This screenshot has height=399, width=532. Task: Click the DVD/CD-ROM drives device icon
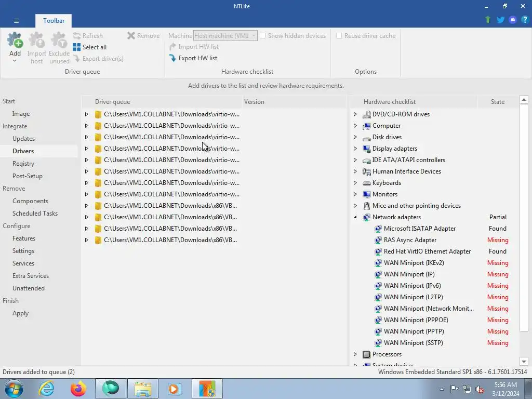[366, 114]
